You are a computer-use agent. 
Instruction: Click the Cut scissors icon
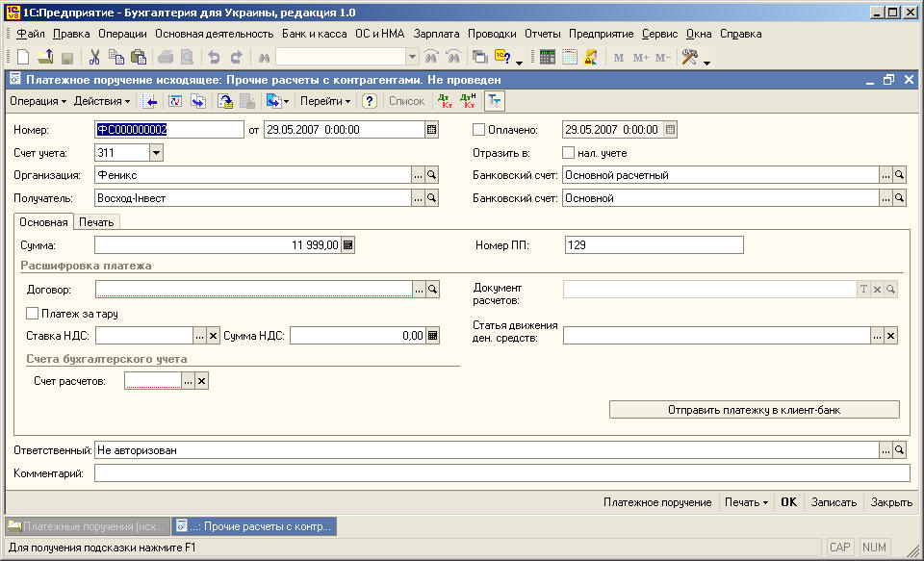point(94,57)
